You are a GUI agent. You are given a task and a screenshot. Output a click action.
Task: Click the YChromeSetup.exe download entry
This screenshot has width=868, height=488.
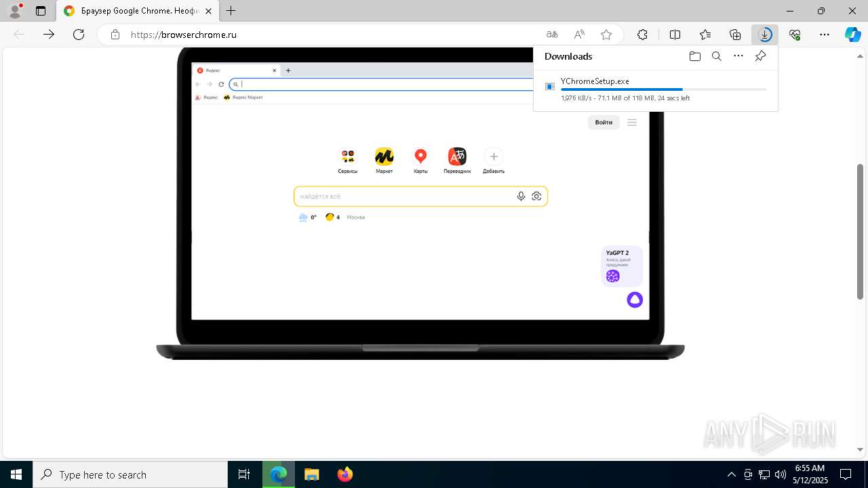(655, 89)
